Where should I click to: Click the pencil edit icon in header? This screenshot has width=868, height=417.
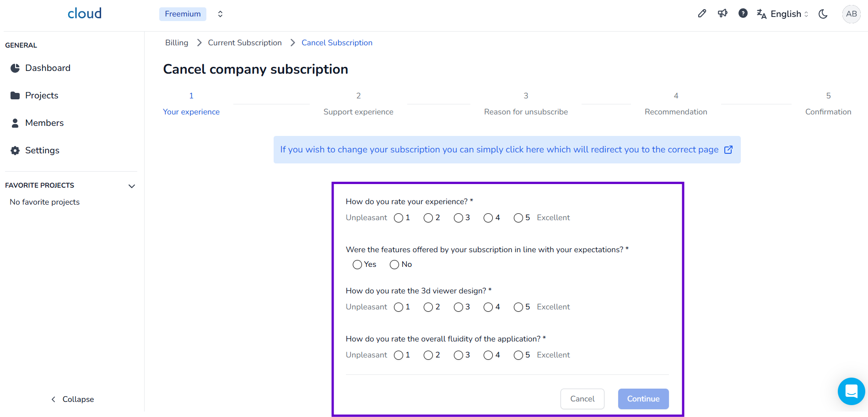coord(702,14)
